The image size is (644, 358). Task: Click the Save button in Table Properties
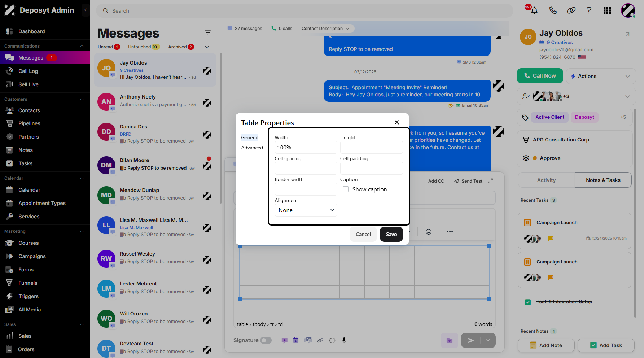pyautogui.click(x=391, y=234)
